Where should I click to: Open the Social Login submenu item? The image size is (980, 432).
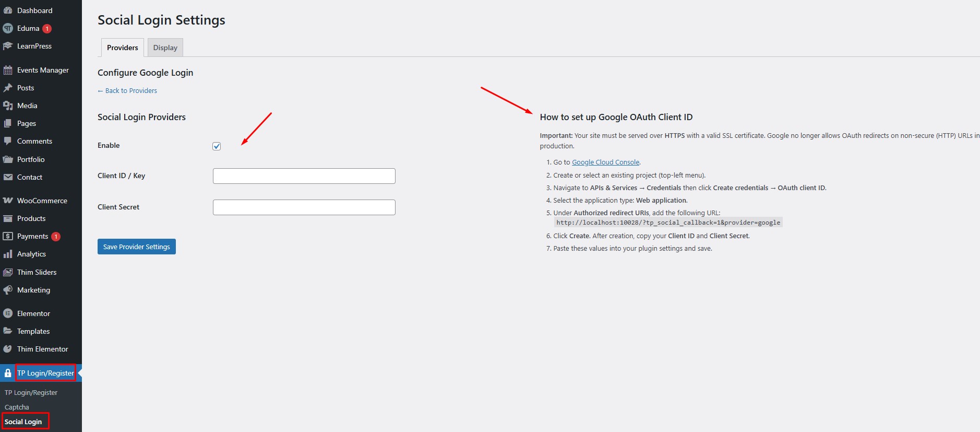(x=23, y=422)
